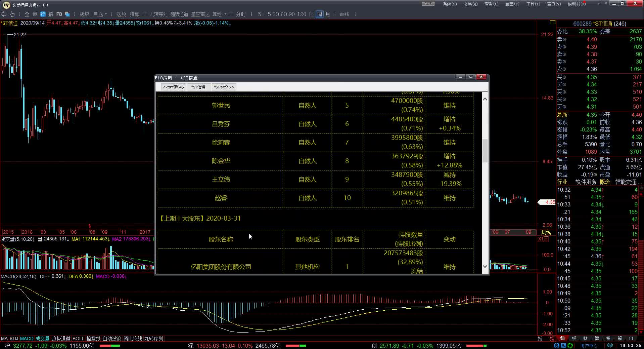Switch to the KDJ indicator tab
Image resolution: width=644 pixels, height=349 pixels.
[x=14, y=339]
